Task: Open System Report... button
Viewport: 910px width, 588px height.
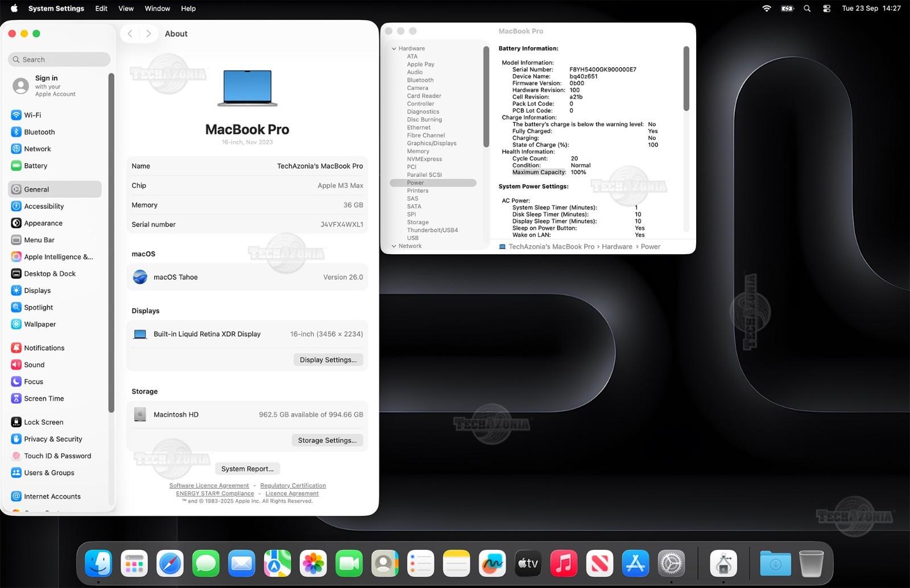Action: 247,469
